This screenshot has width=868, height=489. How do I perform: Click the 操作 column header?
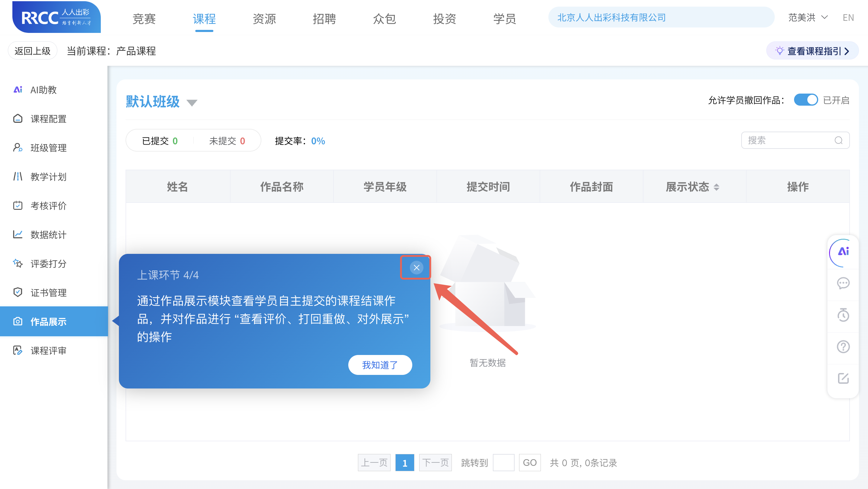pyautogui.click(x=798, y=186)
